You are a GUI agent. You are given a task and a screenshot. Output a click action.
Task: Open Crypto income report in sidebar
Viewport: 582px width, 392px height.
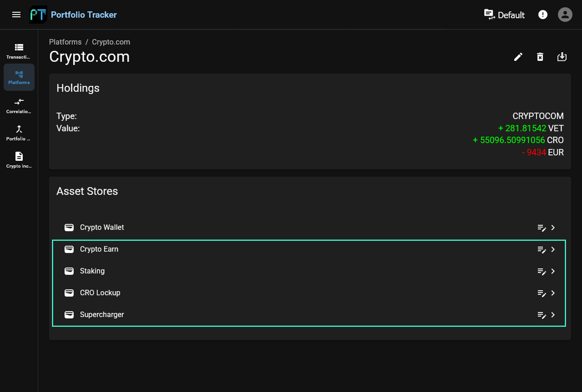[19, 160]
